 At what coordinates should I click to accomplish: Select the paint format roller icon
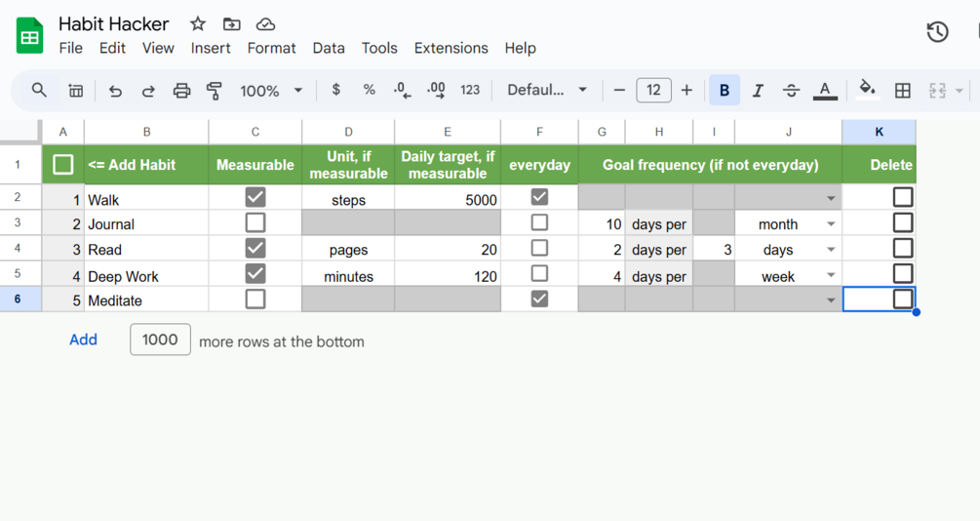[215, 91]
